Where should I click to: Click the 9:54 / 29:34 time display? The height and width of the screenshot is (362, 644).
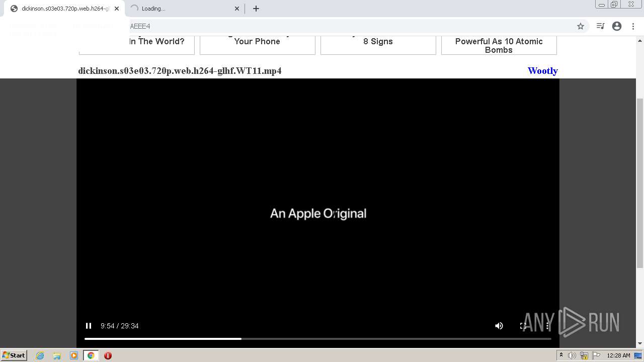click(119, 326)
